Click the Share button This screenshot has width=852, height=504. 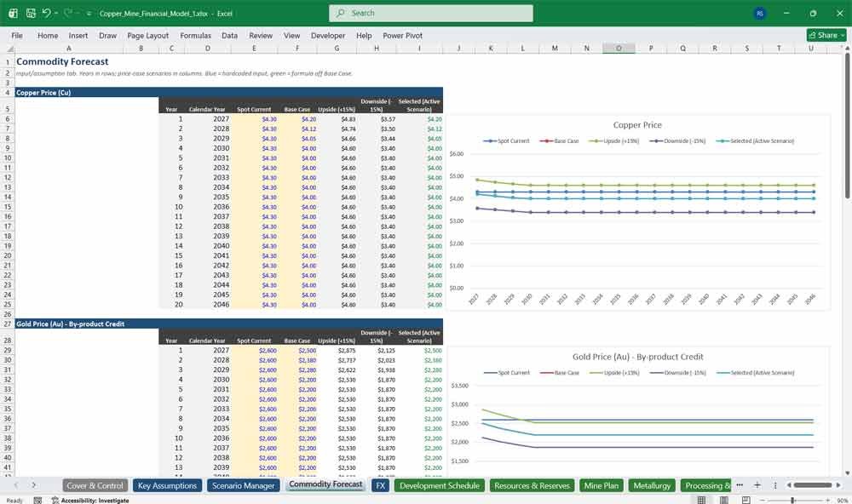pyautogui.click(x=826, y=35)
